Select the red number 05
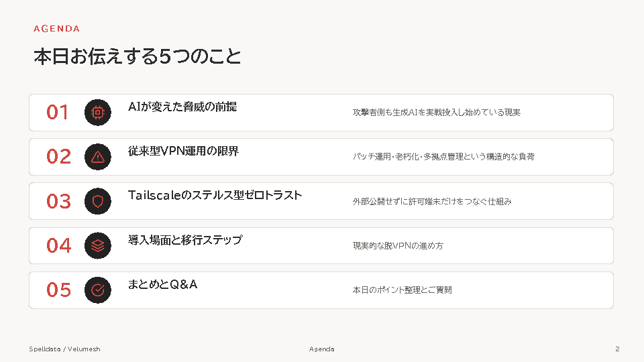Screen dimensions: 644x362 coord(59,290)
